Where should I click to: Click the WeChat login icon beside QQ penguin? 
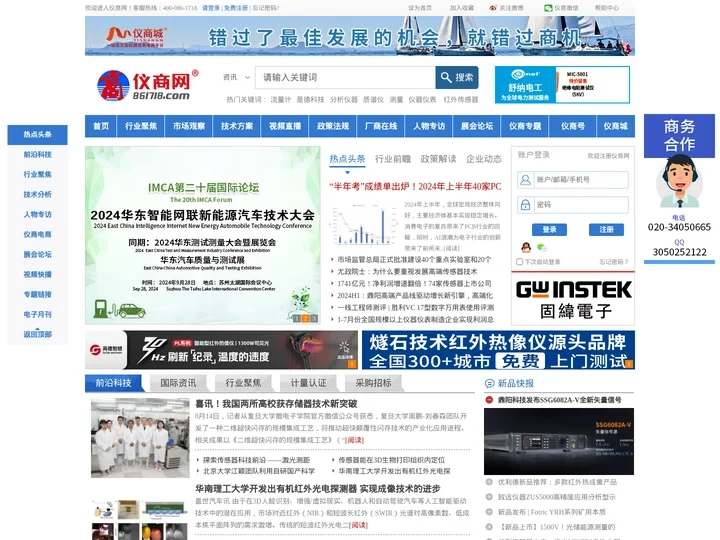click(x=542, y=248)
